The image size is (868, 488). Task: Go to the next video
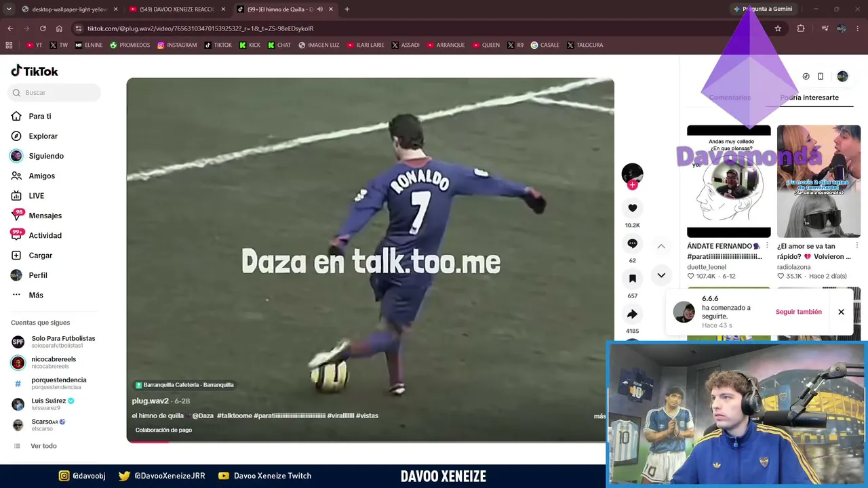pyautogui.click(x=661, y=275)
